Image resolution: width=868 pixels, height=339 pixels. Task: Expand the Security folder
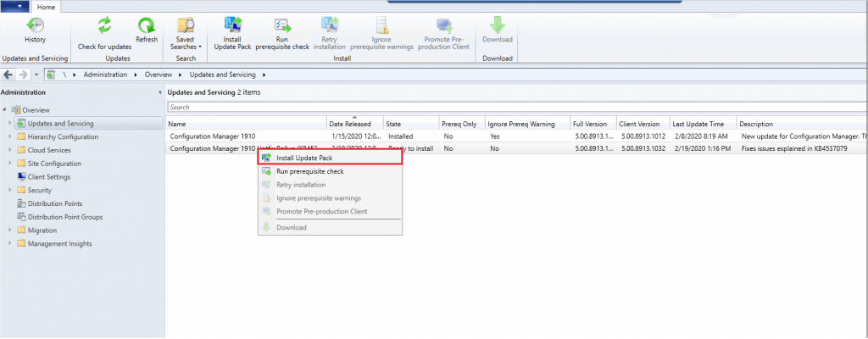point(10,190)
